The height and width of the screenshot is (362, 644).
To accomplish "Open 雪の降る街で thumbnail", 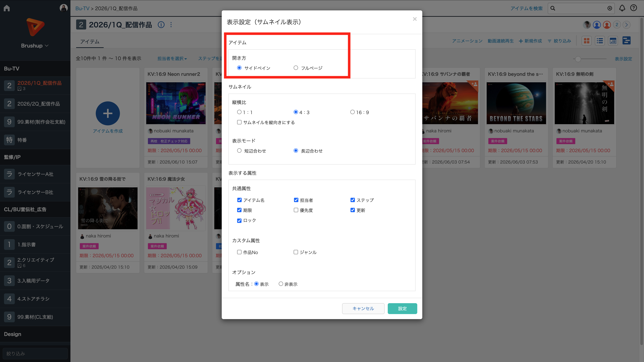I will tap(108, 208).
